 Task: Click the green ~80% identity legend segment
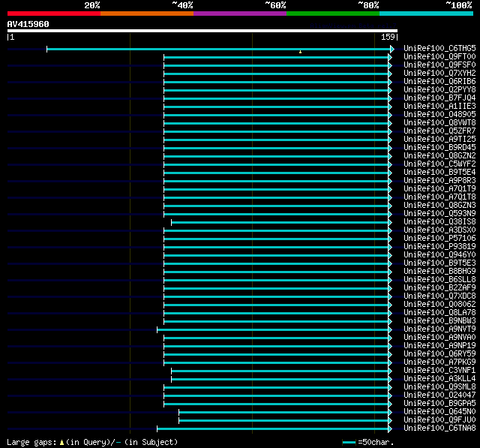[x=333, y=14]
